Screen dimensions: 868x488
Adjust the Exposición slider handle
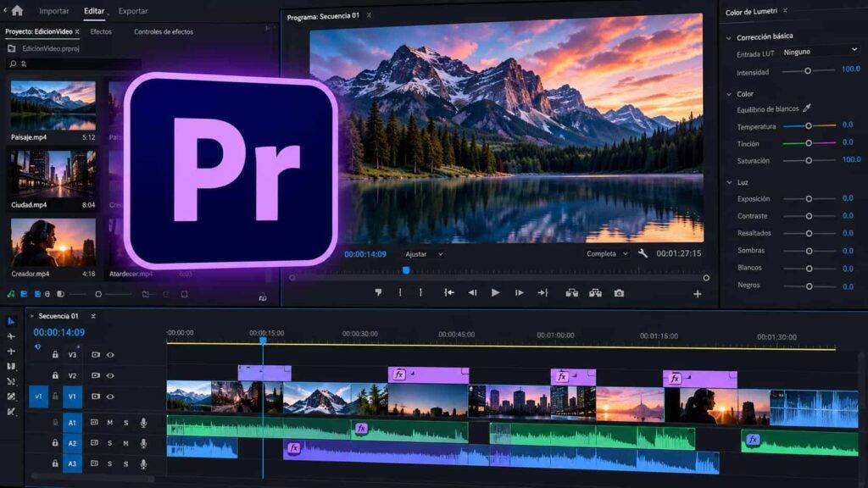(x=809, y=198)
